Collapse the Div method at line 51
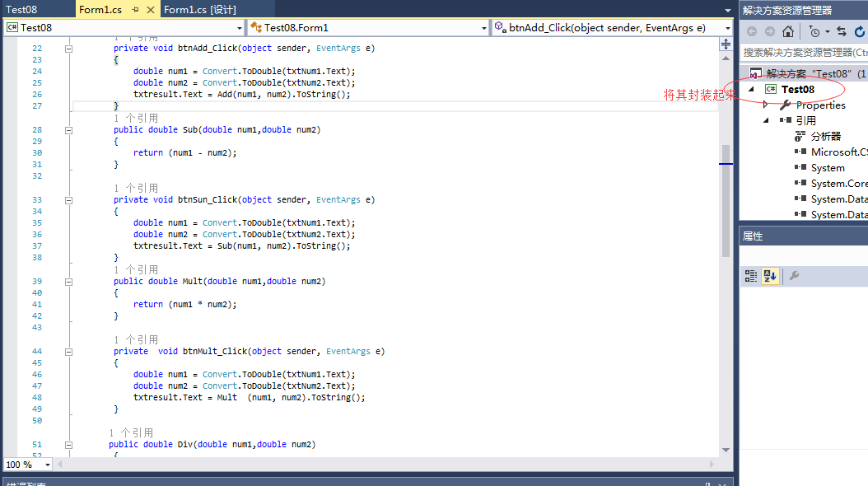 tap(68, 445)
